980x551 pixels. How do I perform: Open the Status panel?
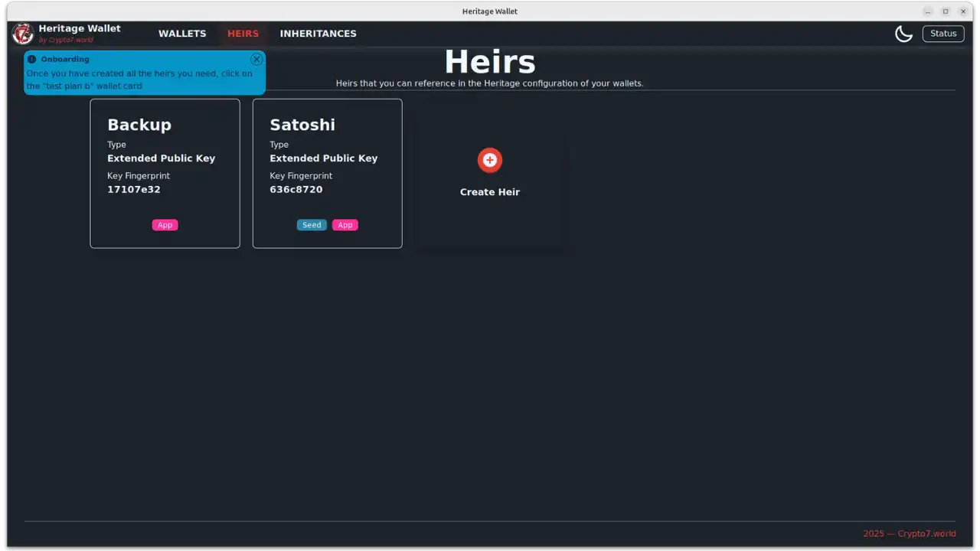click(x=943, y=33)
